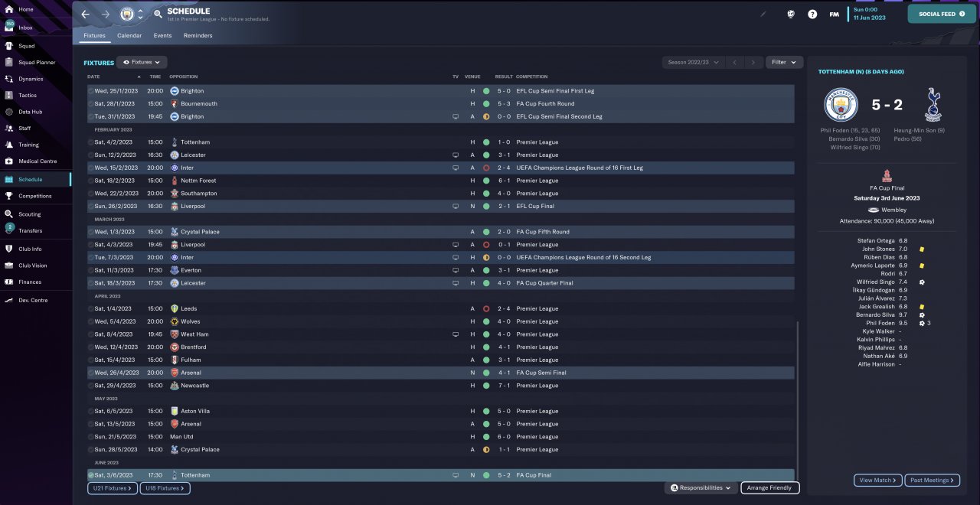This screenshot has width=980, height=505.
Task: Open the Squad Planner icon
Action: [x=9, y=62]
